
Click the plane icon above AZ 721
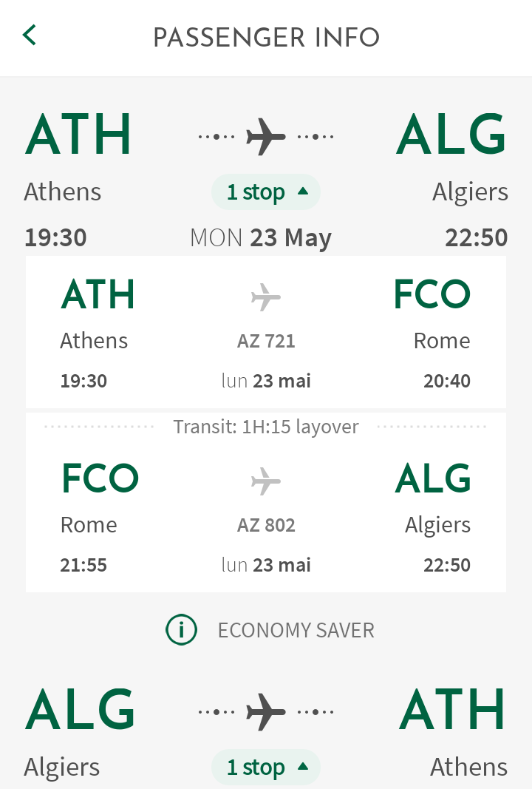265,297
